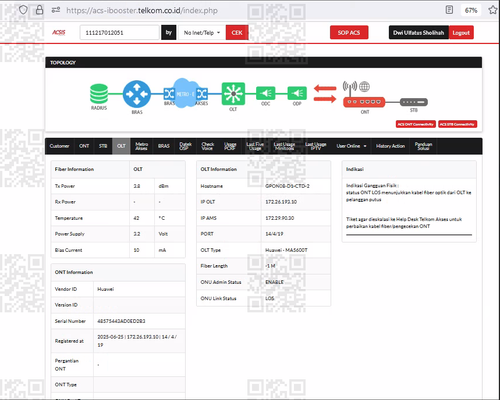Click the gray STB device icon
Screen dimensions: 500x400
(x=414, y=102)
